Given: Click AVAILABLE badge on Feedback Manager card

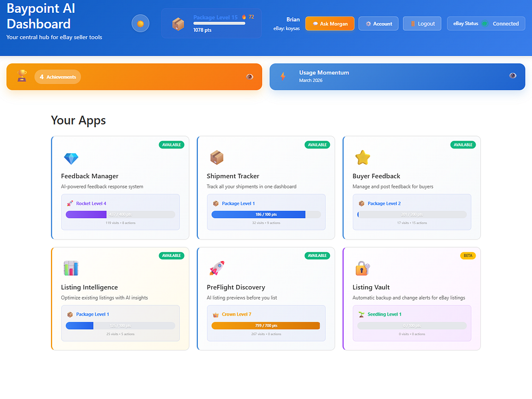Looking at the screenshot, I should (x=171, y=145).
